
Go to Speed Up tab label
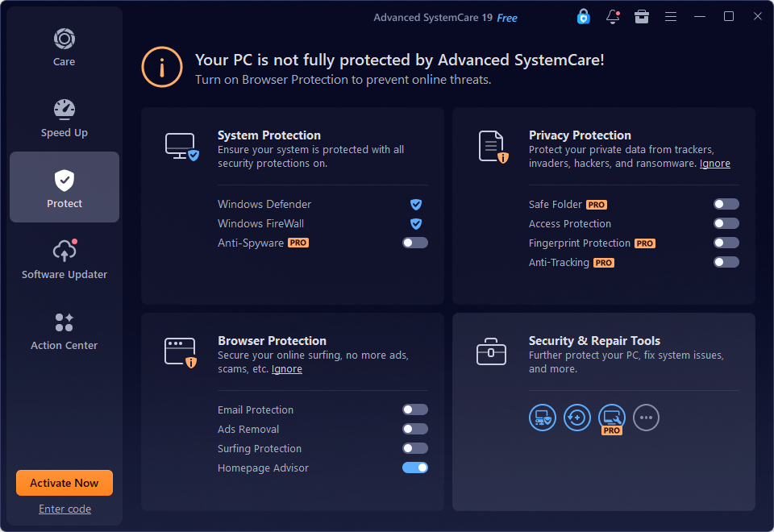click(64, 133)
